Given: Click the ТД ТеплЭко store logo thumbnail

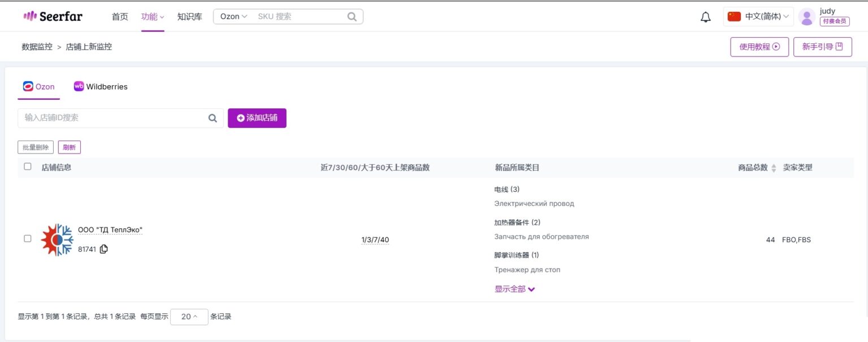Looking at the screenshot, I should [x=57, y=239].
